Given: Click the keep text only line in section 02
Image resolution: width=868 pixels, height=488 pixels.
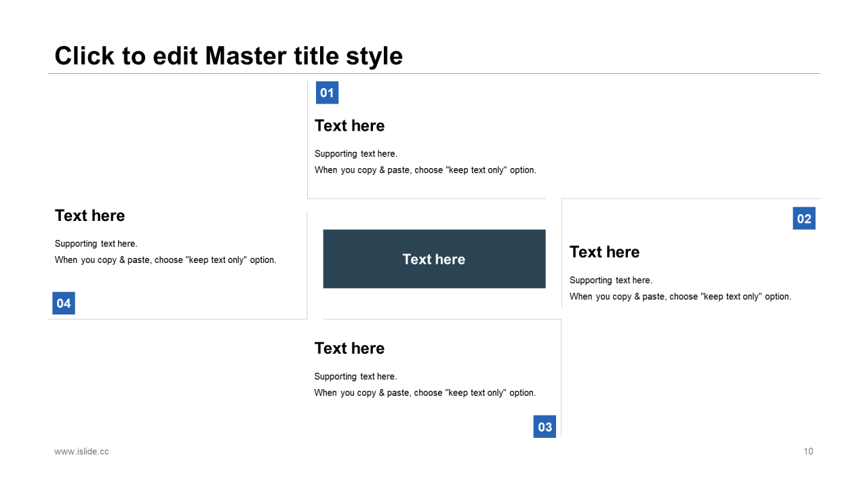Looking at the screenshot, I should click(680, 296).
